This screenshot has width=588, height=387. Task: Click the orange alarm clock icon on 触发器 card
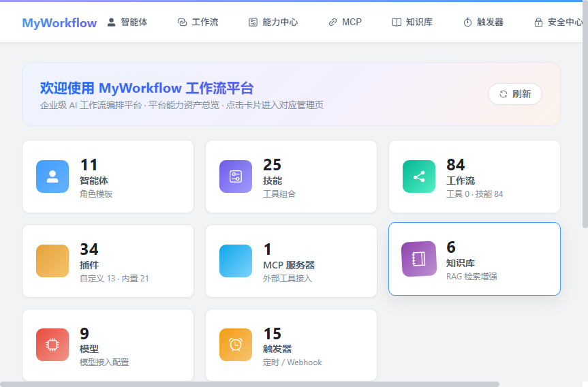tap(236, 345)
